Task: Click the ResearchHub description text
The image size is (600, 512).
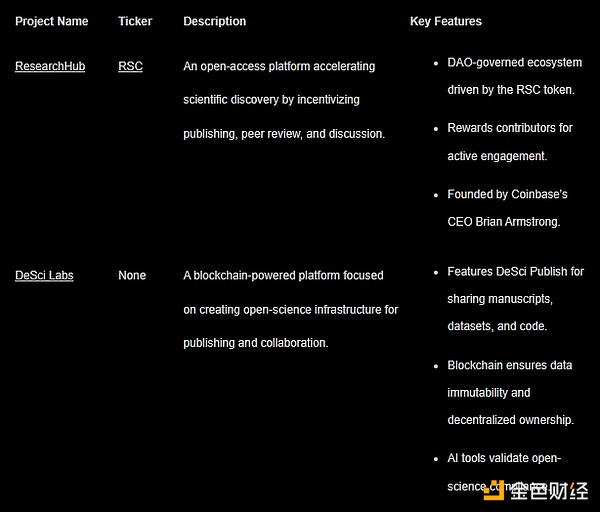Action: [284, 100]
